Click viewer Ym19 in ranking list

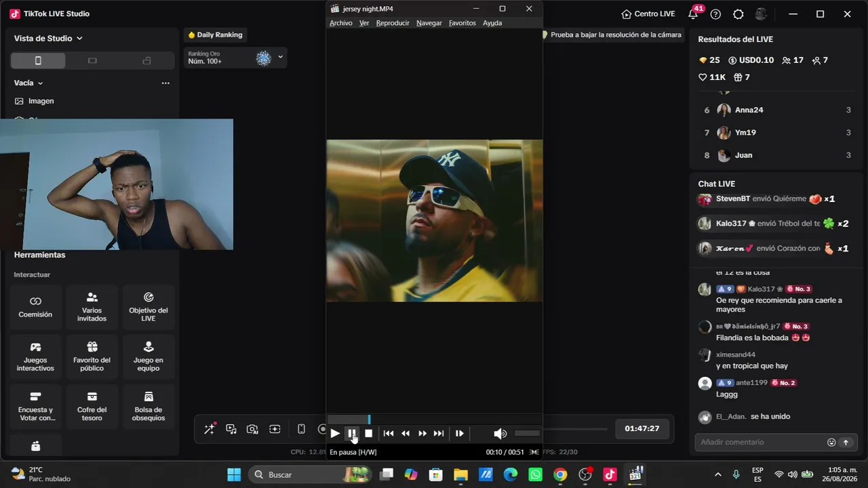coord(777,133)
